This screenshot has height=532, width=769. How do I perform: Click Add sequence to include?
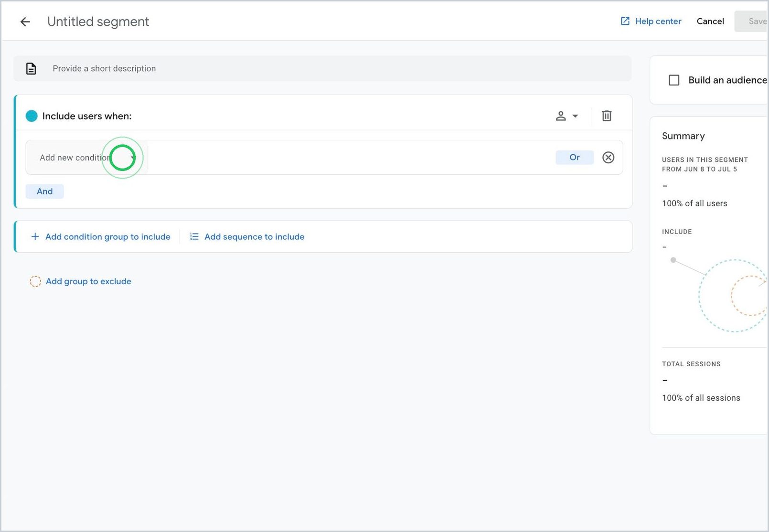click(x=247, y=236)
